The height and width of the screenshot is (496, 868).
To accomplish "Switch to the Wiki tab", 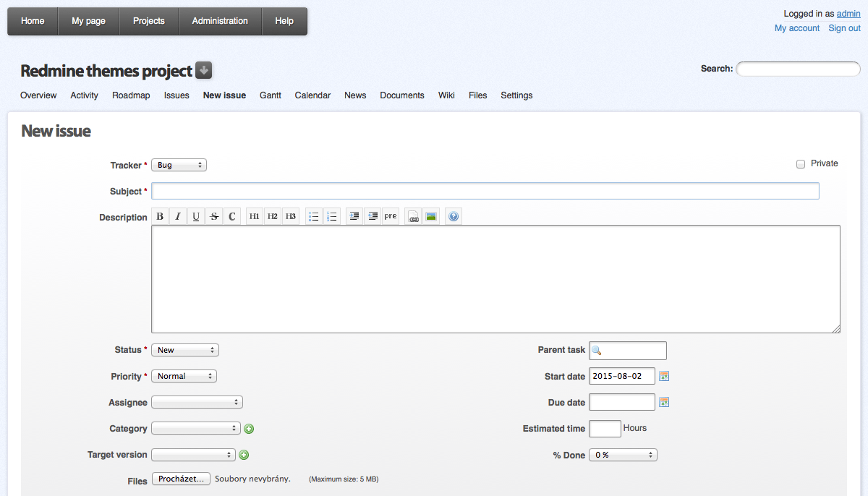I will (x=446, y=95).
